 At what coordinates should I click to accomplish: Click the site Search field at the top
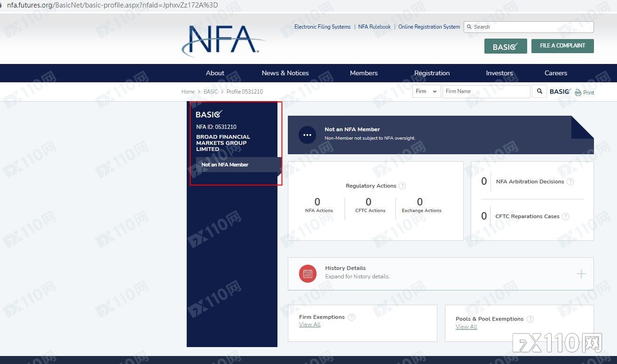pos(529,27)
